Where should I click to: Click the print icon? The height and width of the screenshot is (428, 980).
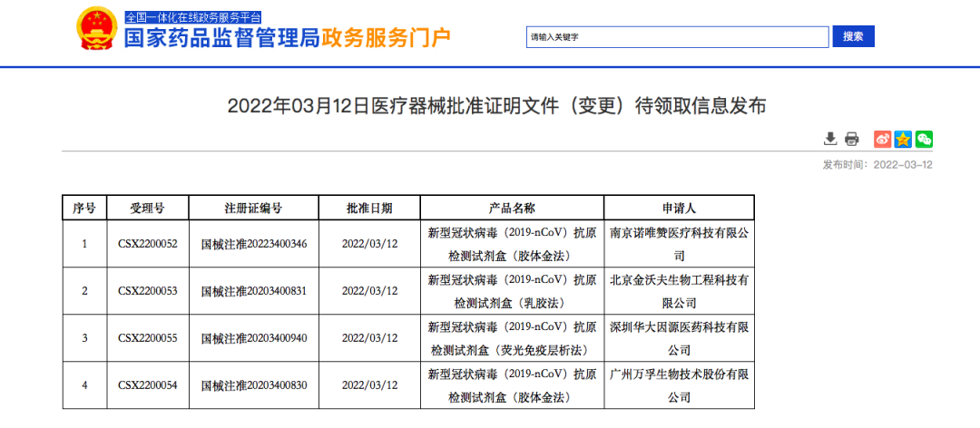852,139
